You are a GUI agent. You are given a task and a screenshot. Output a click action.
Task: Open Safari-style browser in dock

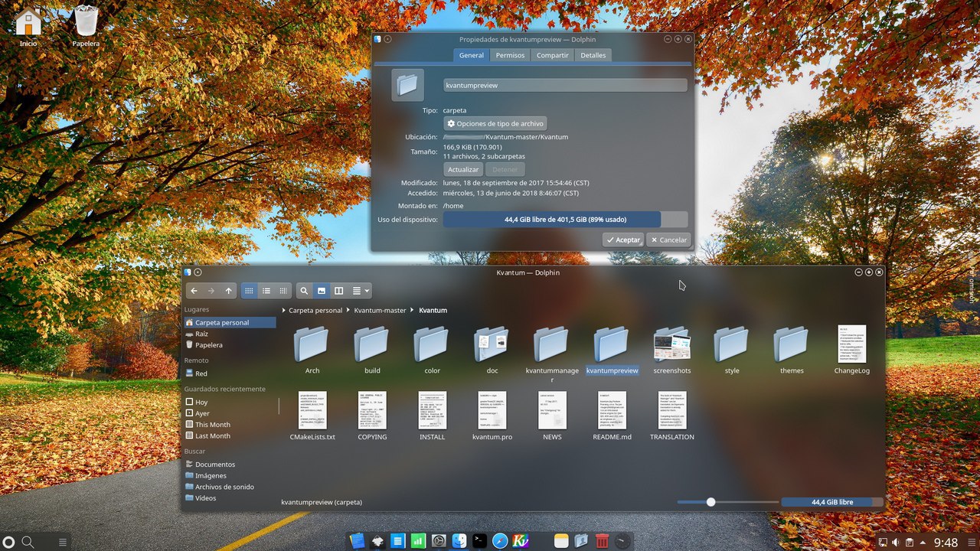(500, 541)
